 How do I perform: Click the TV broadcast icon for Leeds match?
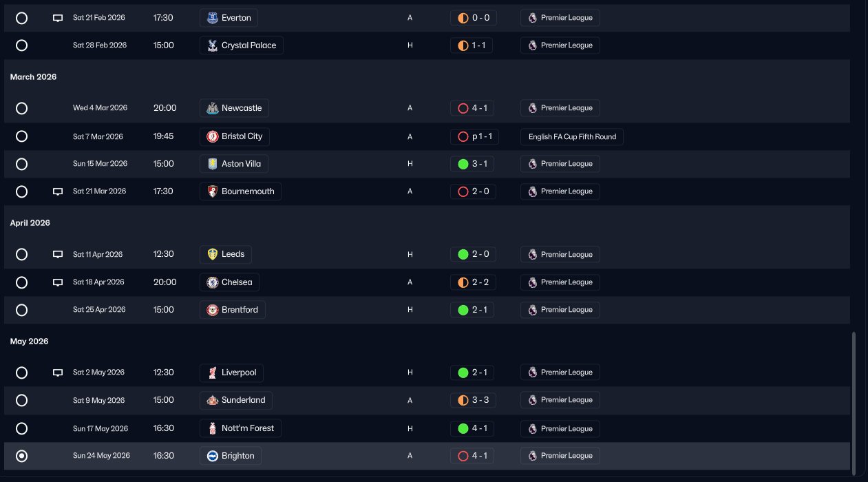coord(58,255)
